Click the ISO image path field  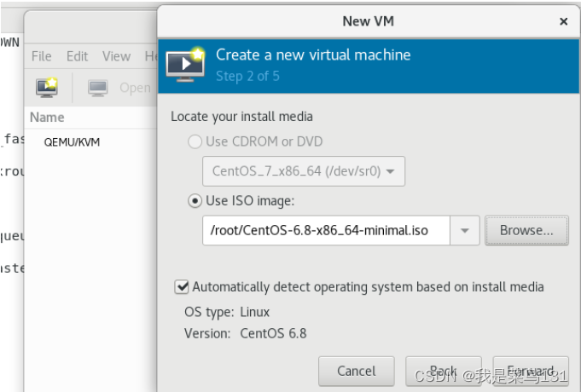click(x=326, y=231)
